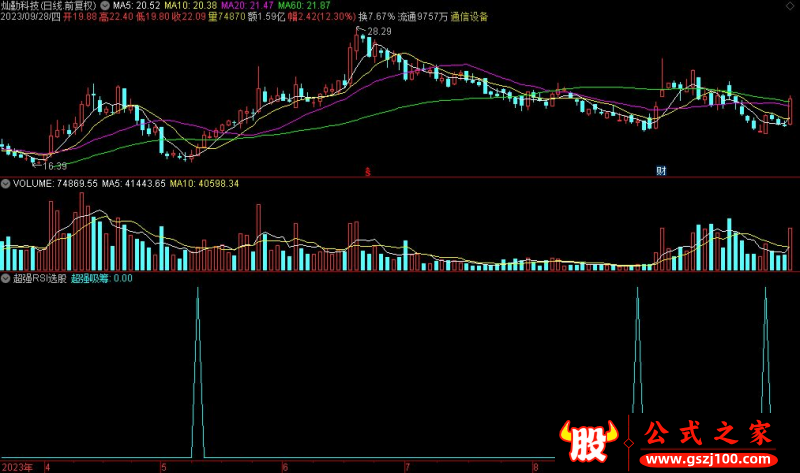The height and width of the screenshot is (473, 800).
Task: Click the change value 幅2.42(12.30%)
Action: click(x=322, y=17)
